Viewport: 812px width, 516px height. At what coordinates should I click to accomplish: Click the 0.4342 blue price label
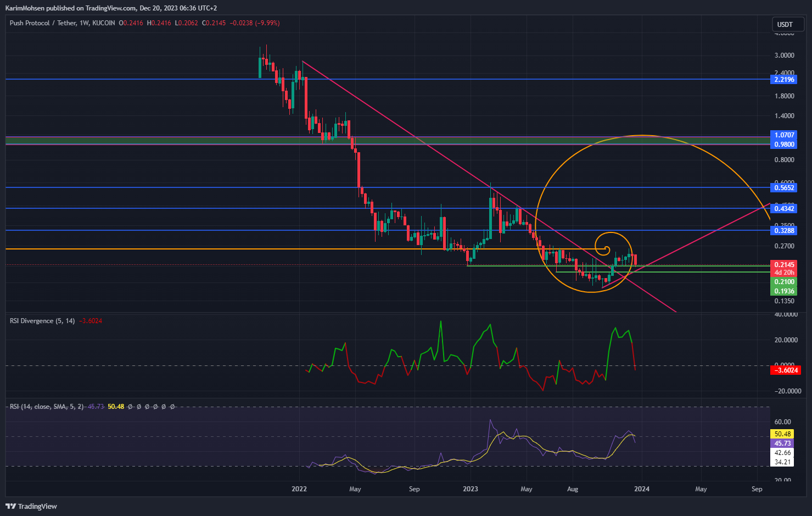(x=784, y=209)
